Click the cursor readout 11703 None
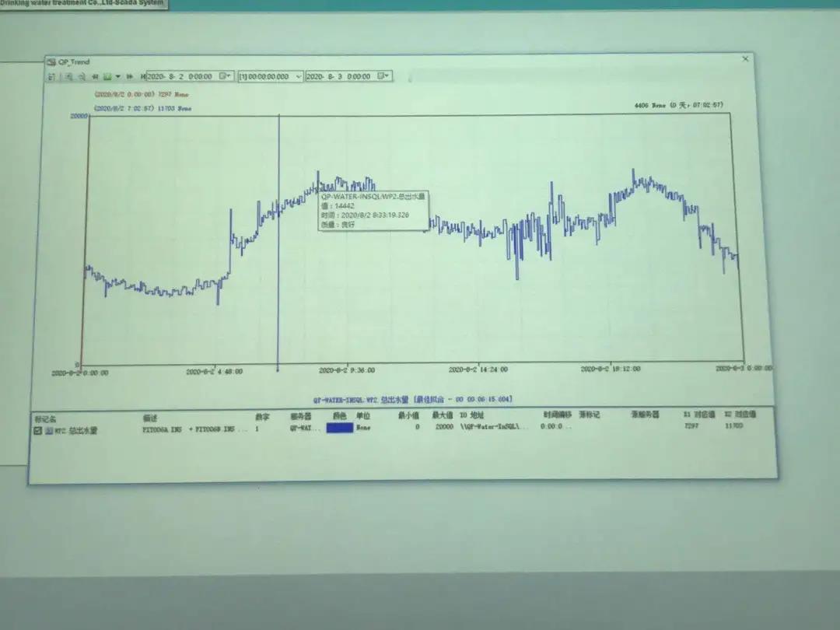 [142, 108]
